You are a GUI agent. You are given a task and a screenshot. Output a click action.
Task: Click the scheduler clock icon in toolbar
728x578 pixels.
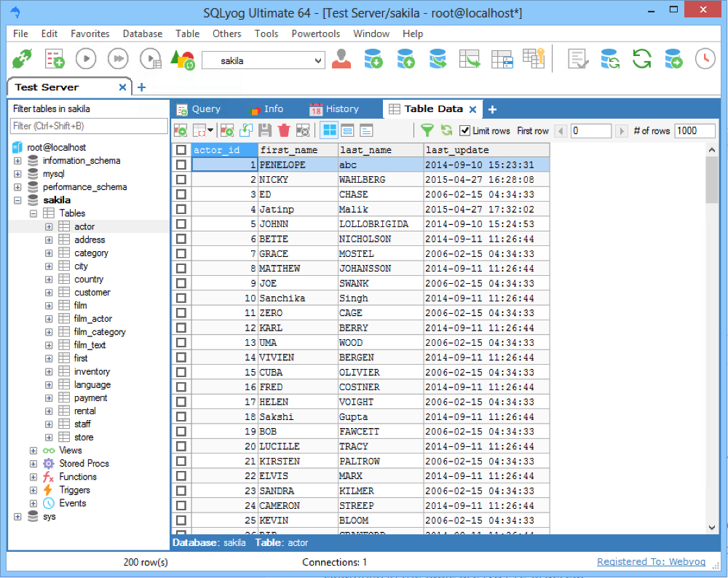(705, 59)
